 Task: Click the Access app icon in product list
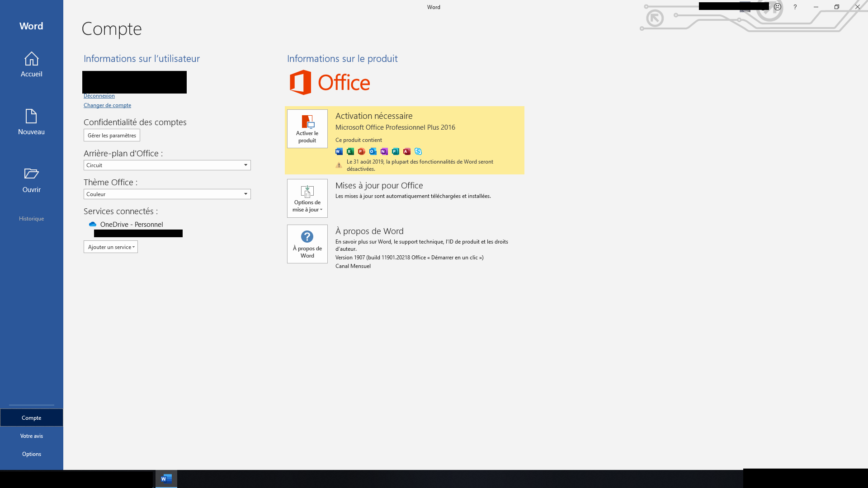pos(407,151)
